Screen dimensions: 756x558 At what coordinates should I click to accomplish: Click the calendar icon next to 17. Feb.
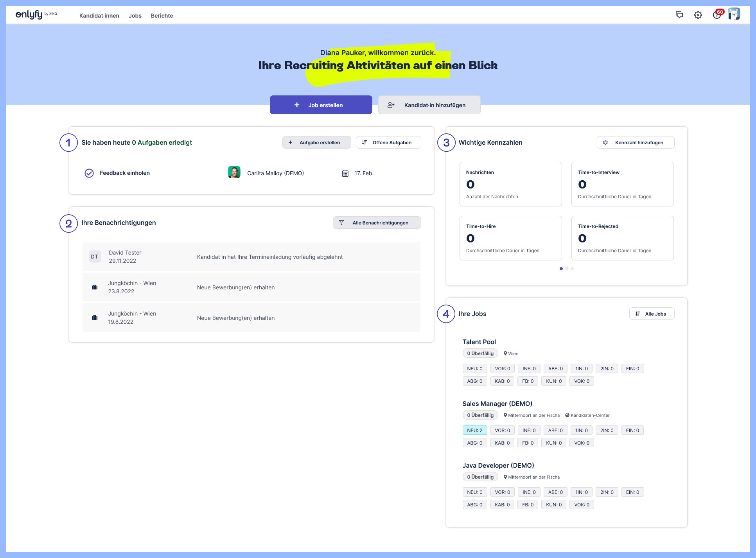pyautogui.click(x=345, y=173)
